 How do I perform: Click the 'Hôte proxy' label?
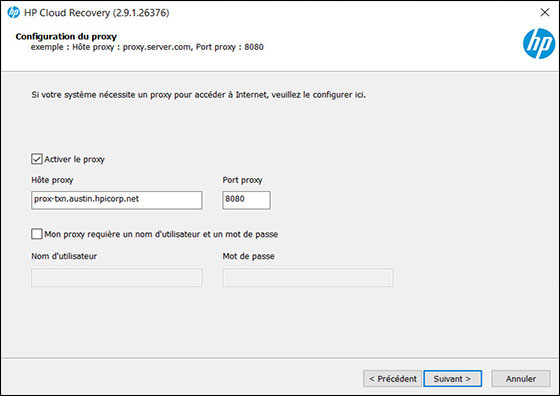tap(52, 180)
